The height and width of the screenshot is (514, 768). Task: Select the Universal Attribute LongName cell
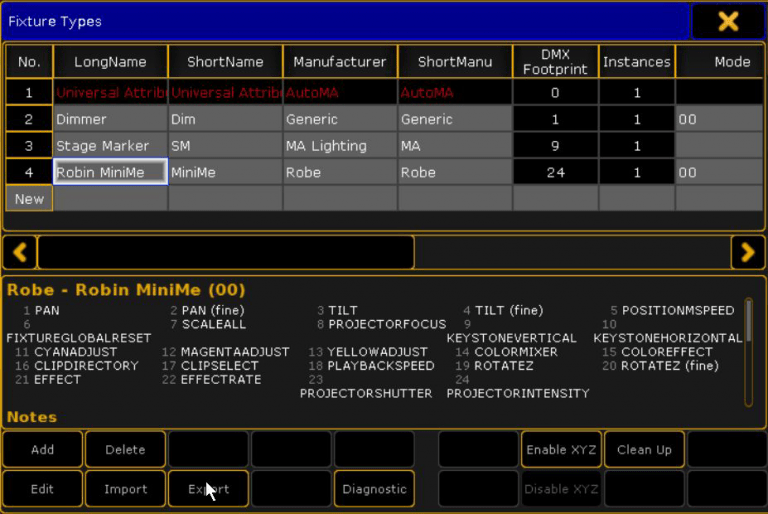(110, 93)
